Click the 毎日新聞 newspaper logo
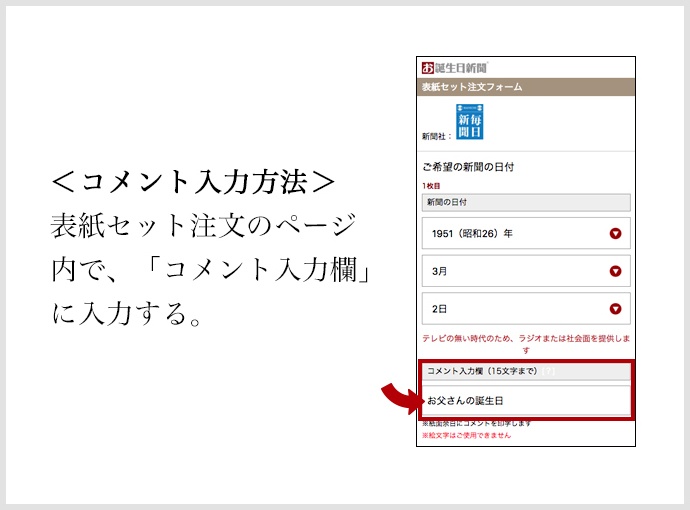Image resolution: width=690 pixels, height=510 pixels. tap(470, 121)
